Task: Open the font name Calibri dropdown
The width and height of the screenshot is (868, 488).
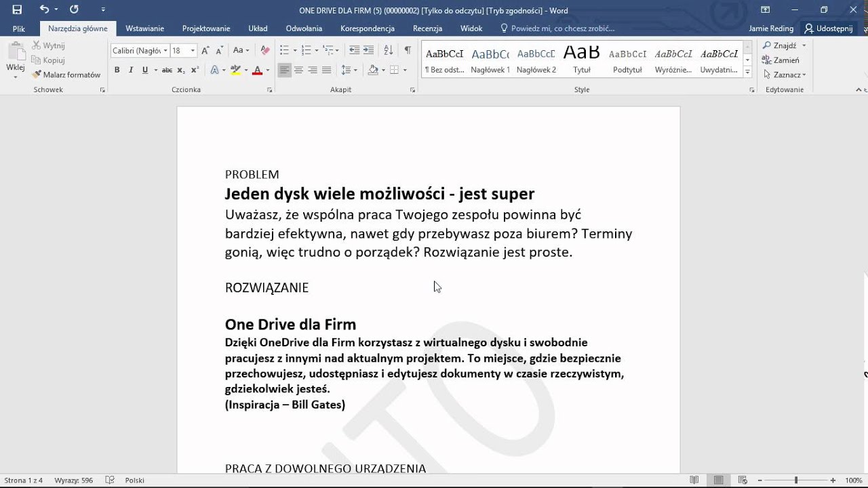Action: (165, 51)
